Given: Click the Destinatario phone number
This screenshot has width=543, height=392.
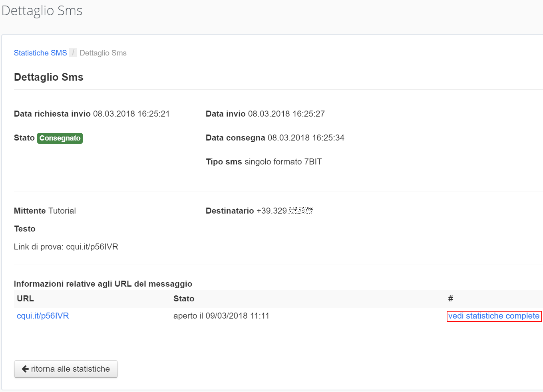Looking at the screenshot, I should point(284,211).
